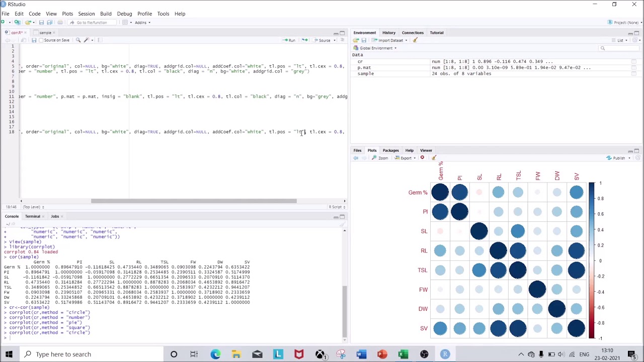
Task: Load workspace icon in Environment pane
Action: (356, 40)
